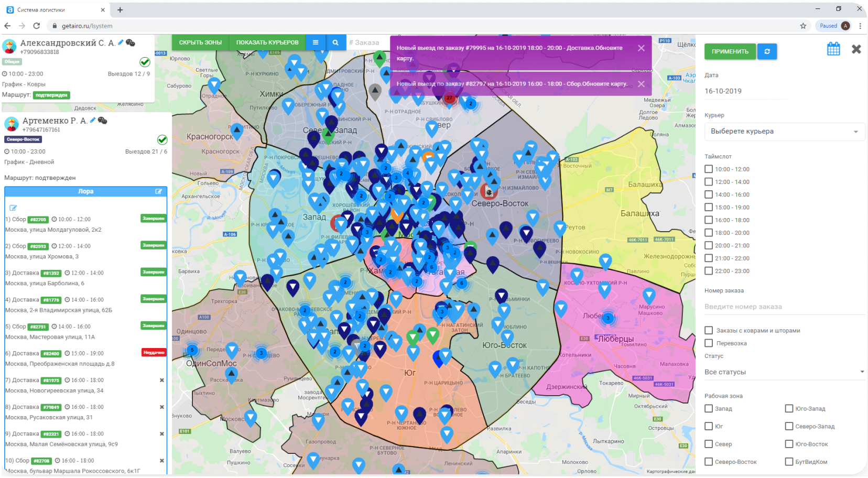
Task: Click the Введите номер заказа field
Action: point(784,307)
